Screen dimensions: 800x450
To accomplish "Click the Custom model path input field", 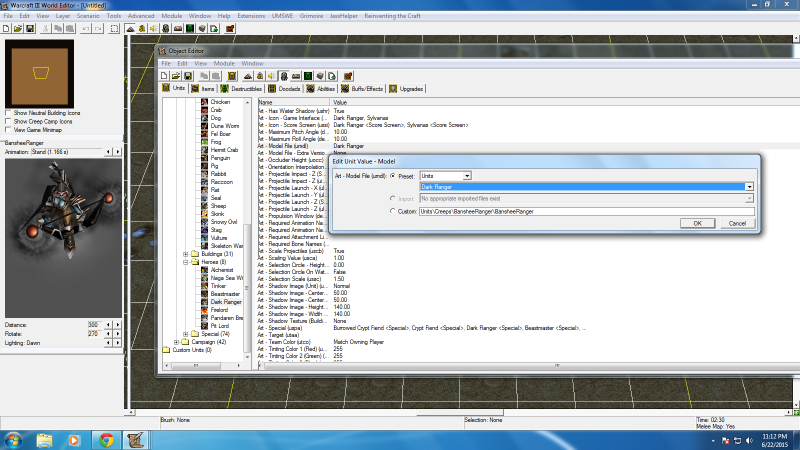I will coord(587,211).
